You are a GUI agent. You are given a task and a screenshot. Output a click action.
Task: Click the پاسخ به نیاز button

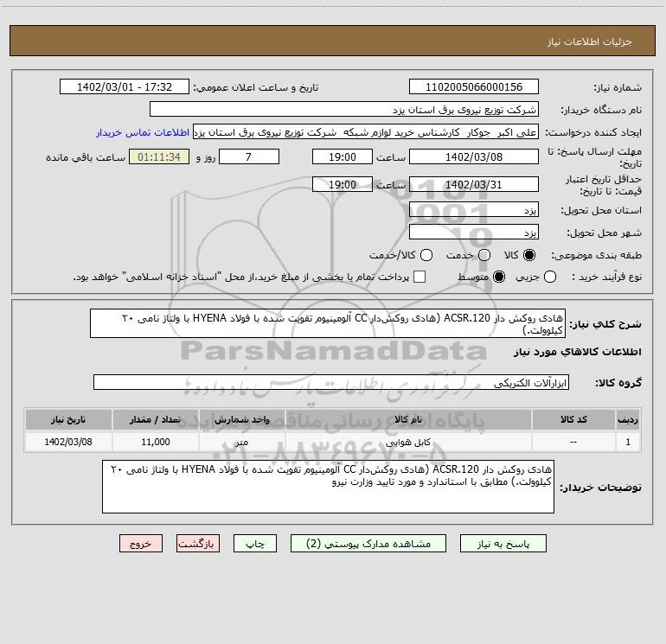coord(503,544)
